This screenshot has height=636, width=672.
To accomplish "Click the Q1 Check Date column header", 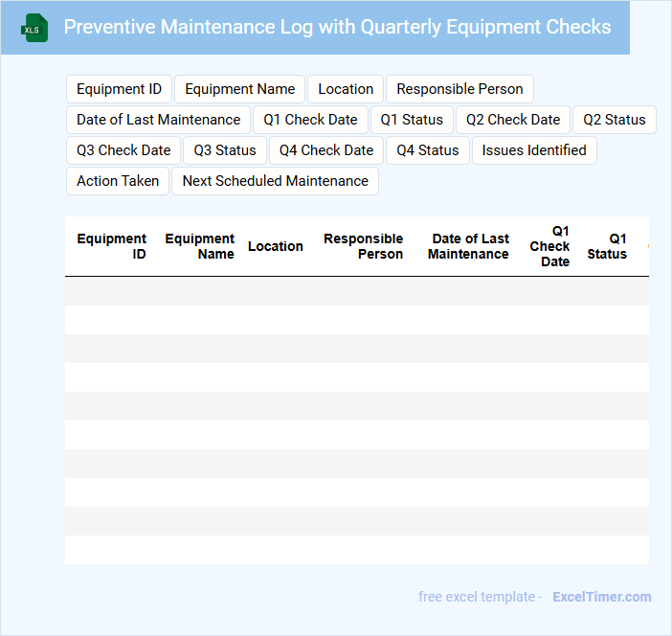I will [549, 246].
